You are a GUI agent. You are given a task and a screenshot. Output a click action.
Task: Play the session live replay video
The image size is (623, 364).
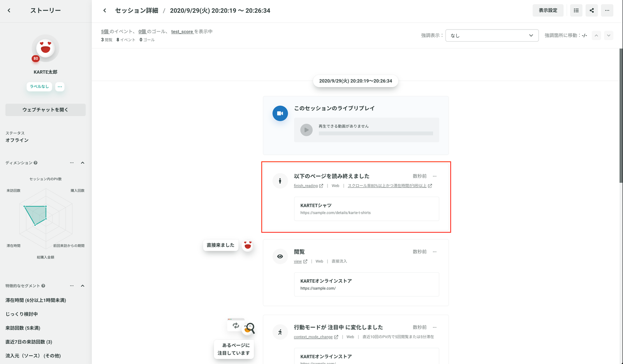click(306, 130)
